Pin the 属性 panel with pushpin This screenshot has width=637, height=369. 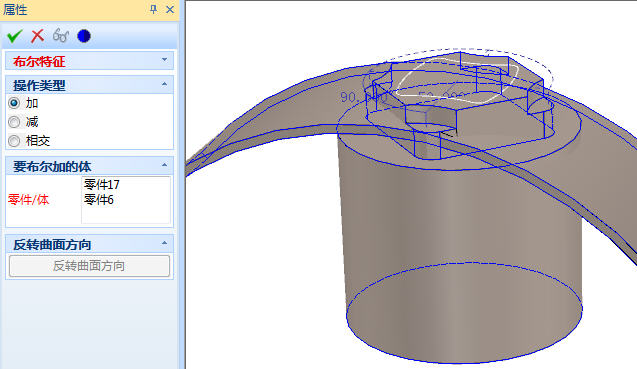153,9
